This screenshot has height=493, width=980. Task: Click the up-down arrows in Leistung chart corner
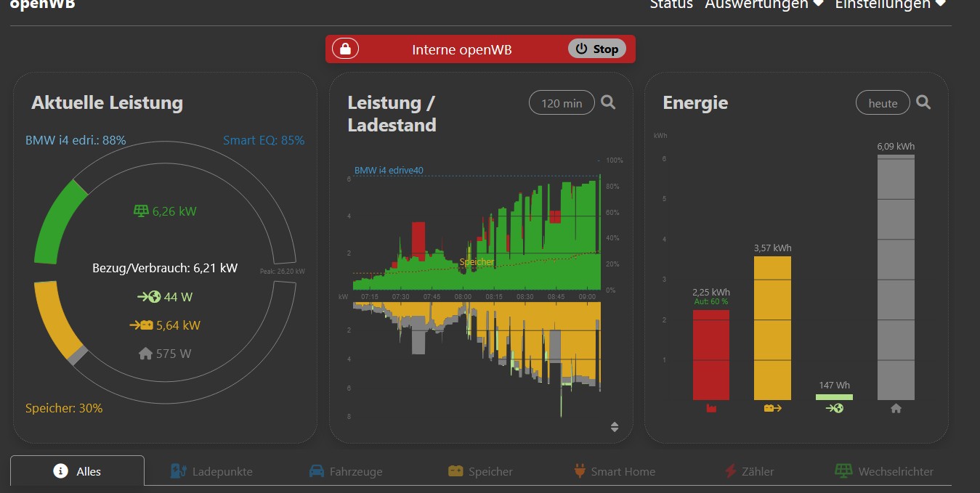[x=615, y=427]
